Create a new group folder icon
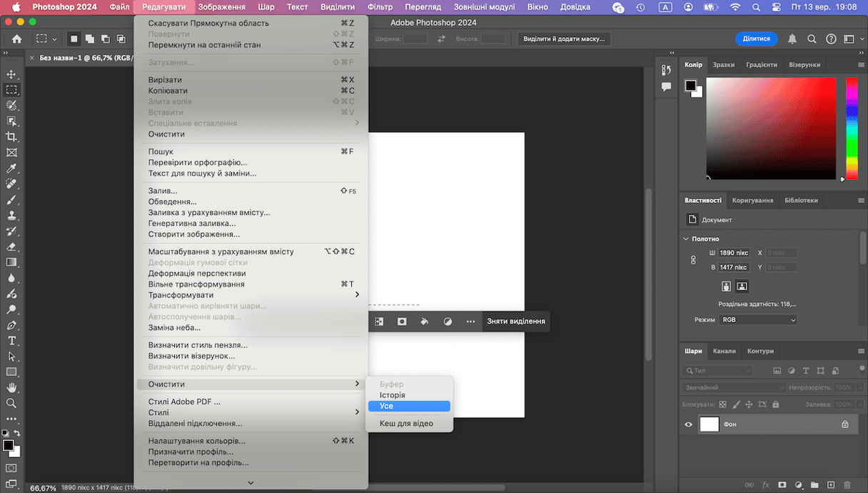This screenshot has width=868, height=493. pyautogui.click(x=814, y=485)
